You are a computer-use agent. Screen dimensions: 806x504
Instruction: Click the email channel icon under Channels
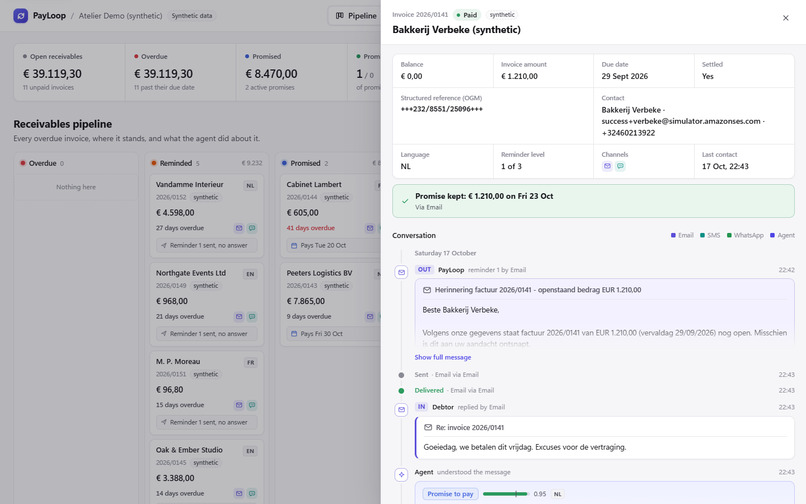click(x=607, y=166)
